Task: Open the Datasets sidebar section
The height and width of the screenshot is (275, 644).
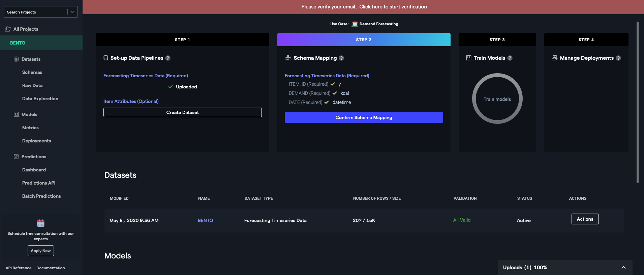Action: 31,59
